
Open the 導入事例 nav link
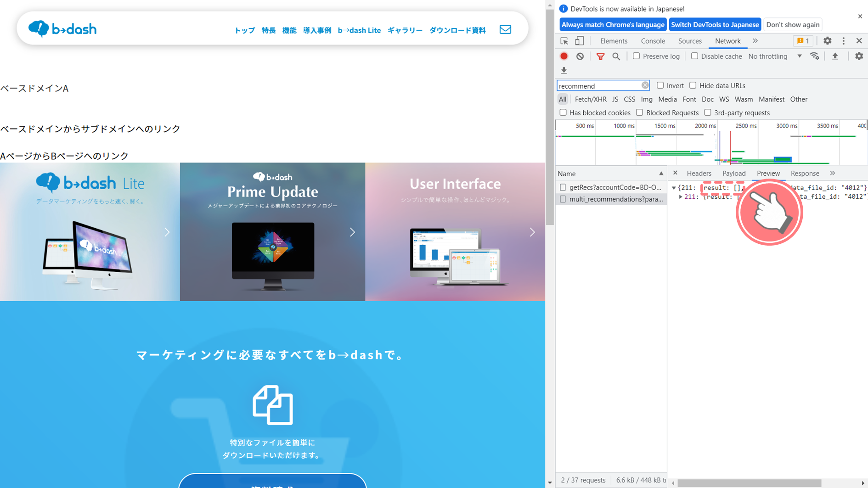click(x=317, y=30)
